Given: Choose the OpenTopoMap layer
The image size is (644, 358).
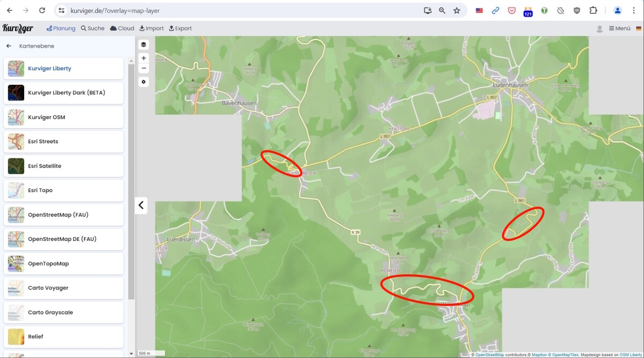Looking at the screenshot, I should [63, 264].
